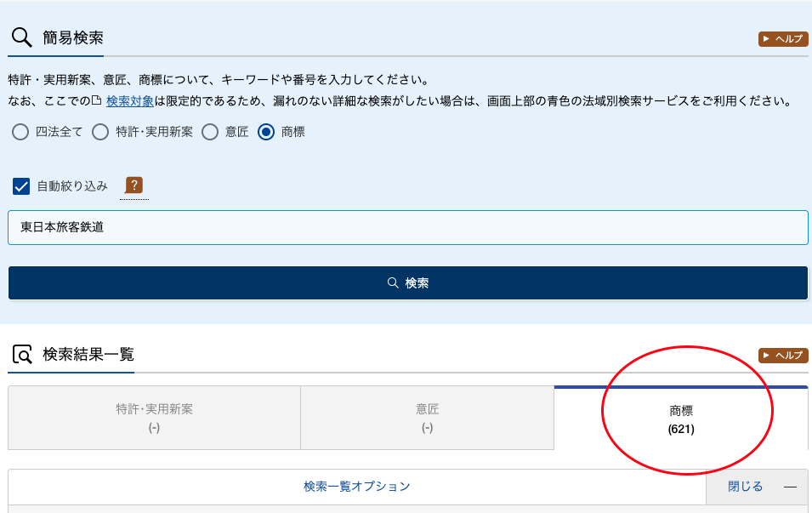This screenshot has height=513, width=812.
Task: Open the 検索対象 link
Action: (x=129, y=100)
